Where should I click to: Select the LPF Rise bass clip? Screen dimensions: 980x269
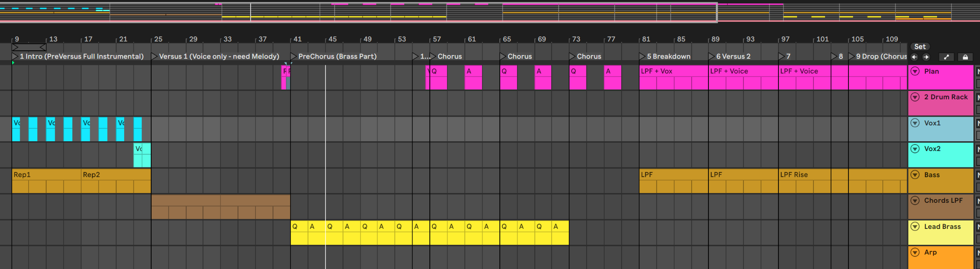point(804,175)
